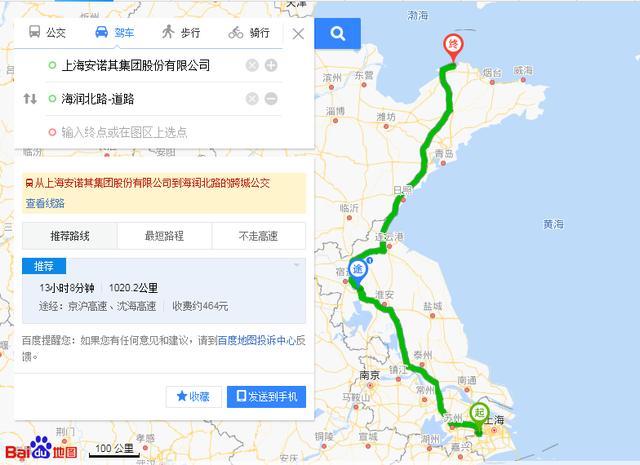Select the 最短路程 route option
640x465 pixels.
164,236
